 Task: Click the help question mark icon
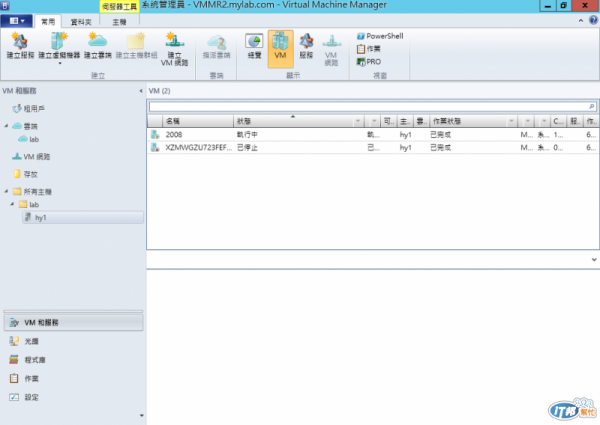click(593, 20)
